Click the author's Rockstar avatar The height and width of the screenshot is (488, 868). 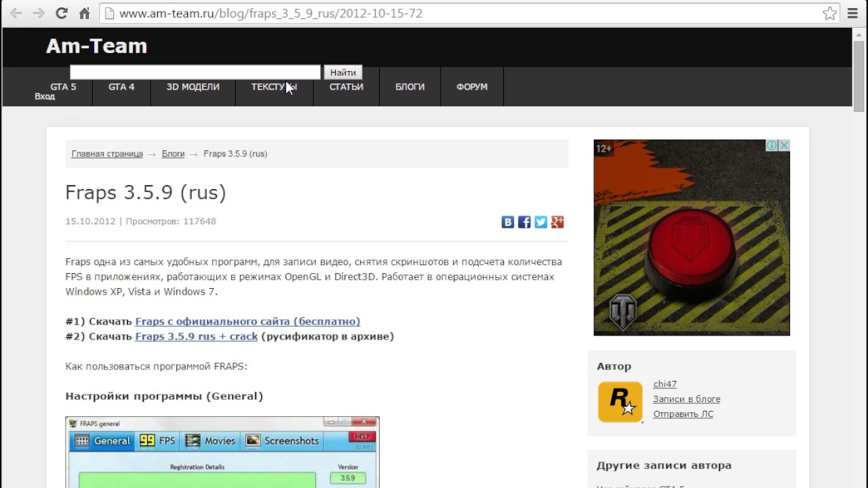click(x=620, y=401)
